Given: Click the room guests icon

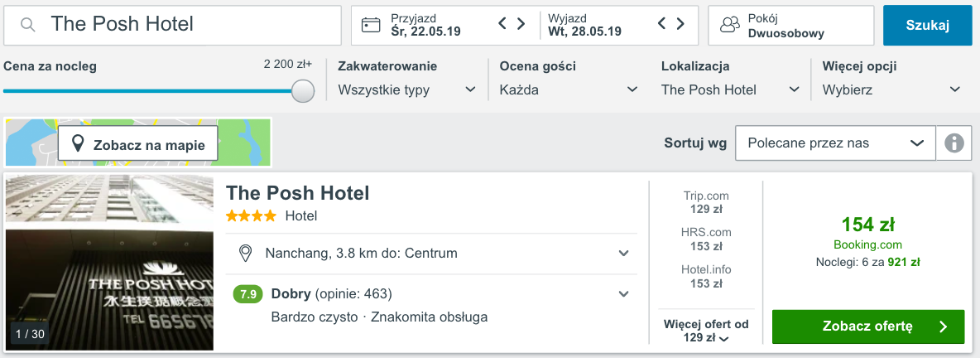Looking at the screenshot, I should point(729,25).
